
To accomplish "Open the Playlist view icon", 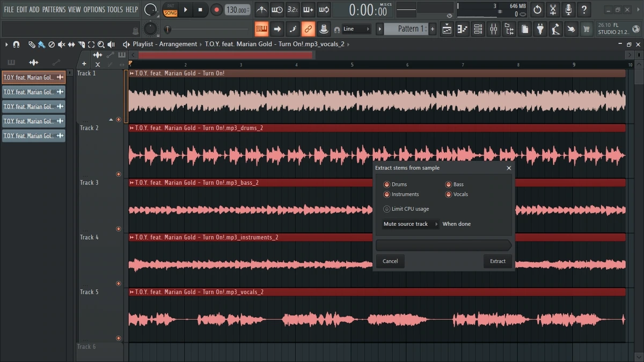I will 447,29.
